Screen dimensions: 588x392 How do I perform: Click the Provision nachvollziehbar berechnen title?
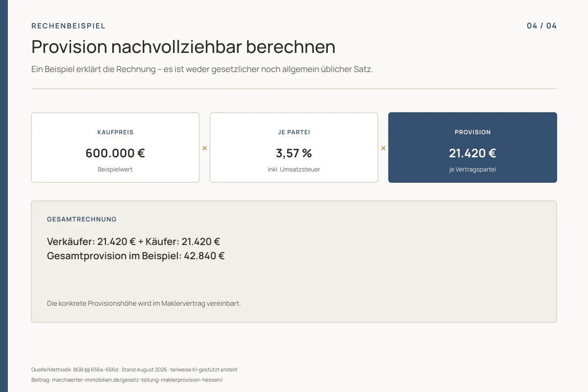coord(183,47)
